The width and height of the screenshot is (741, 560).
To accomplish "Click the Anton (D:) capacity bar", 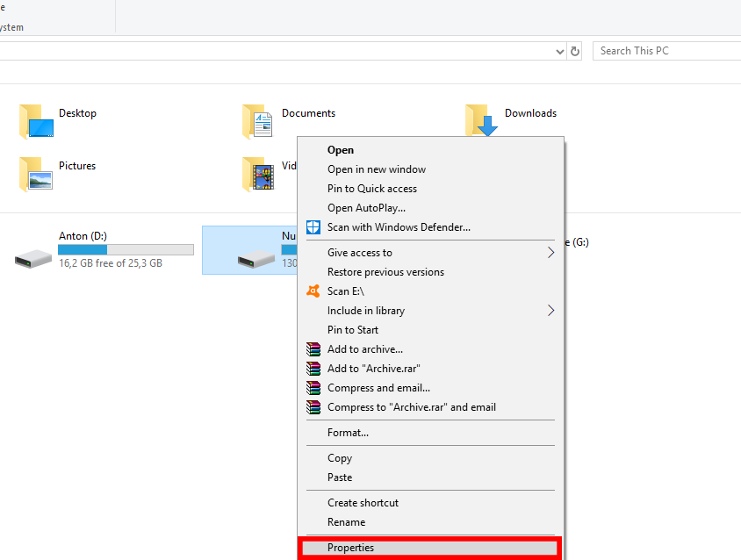I will pos(126,248).
